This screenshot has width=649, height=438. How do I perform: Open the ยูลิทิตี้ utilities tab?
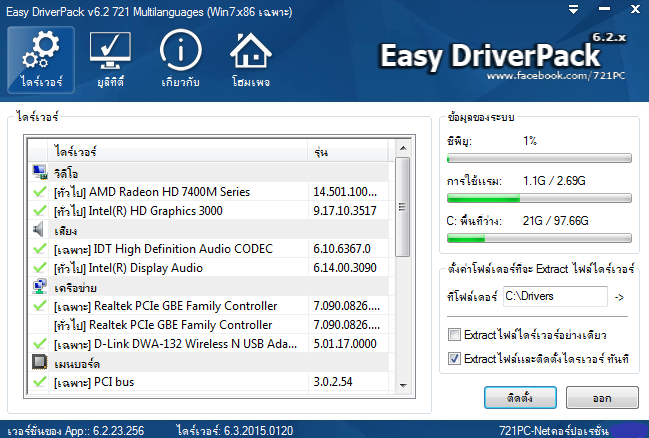pos(111,60)
